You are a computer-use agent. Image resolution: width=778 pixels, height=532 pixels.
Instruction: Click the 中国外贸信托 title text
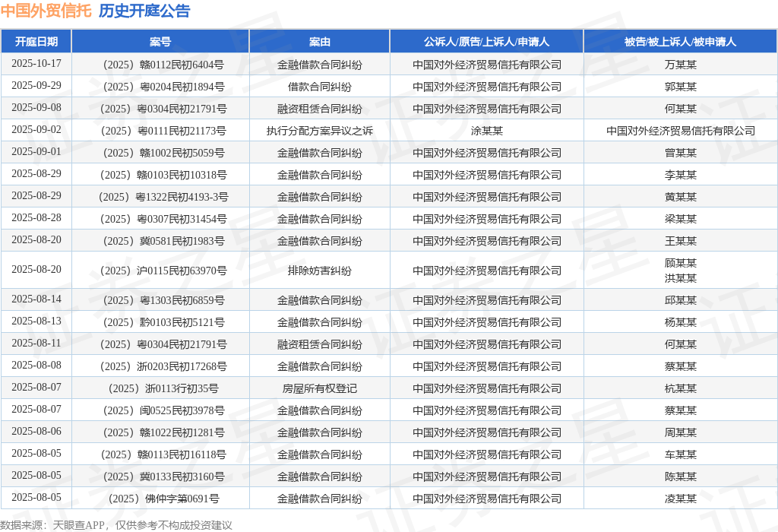[46, 11]
